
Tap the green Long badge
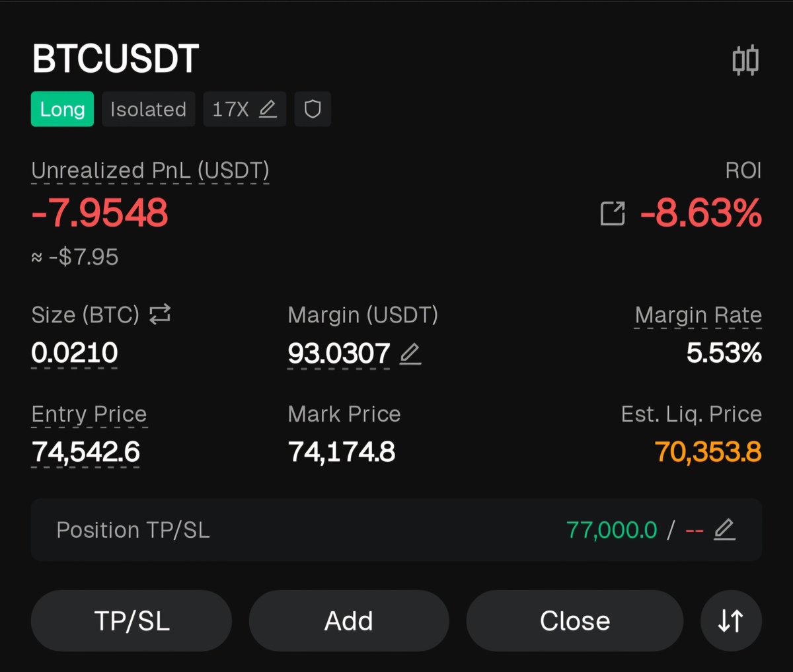pos(62,109)
